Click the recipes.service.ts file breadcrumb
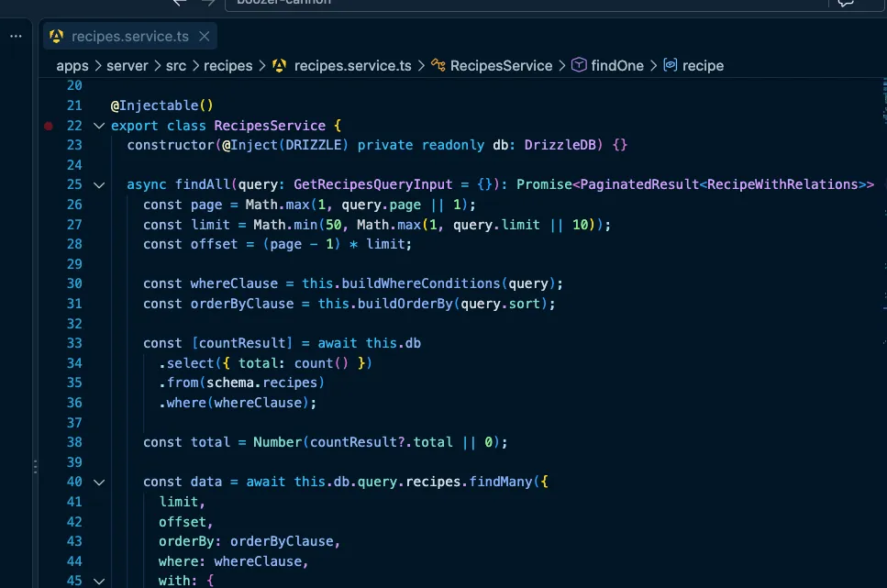887x588 pixels. [353, 66]
